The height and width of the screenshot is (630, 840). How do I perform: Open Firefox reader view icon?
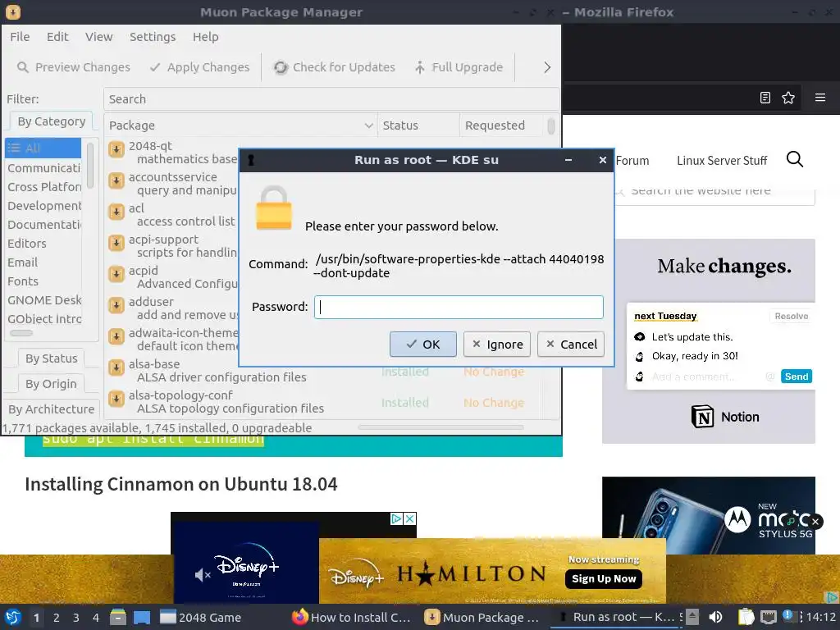(x=765, y=98)
